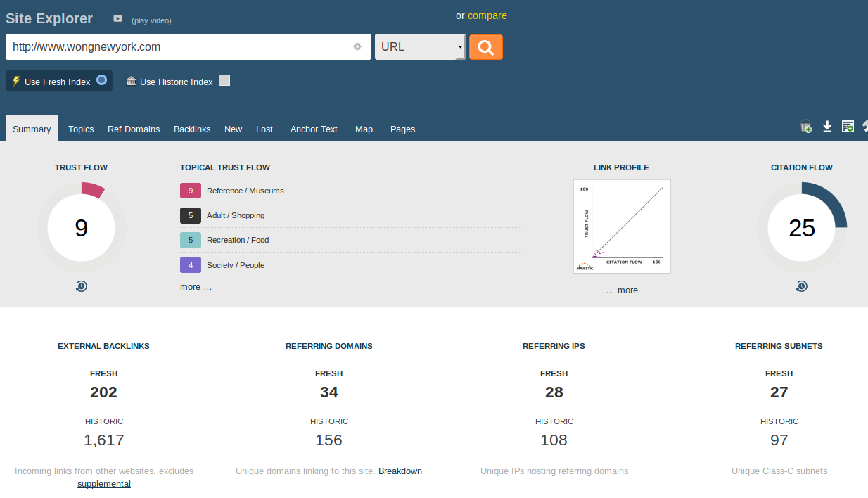Viewport: 868px width, 498px height.
Task: Click the add to bucket icon
Action: [806, 127]
